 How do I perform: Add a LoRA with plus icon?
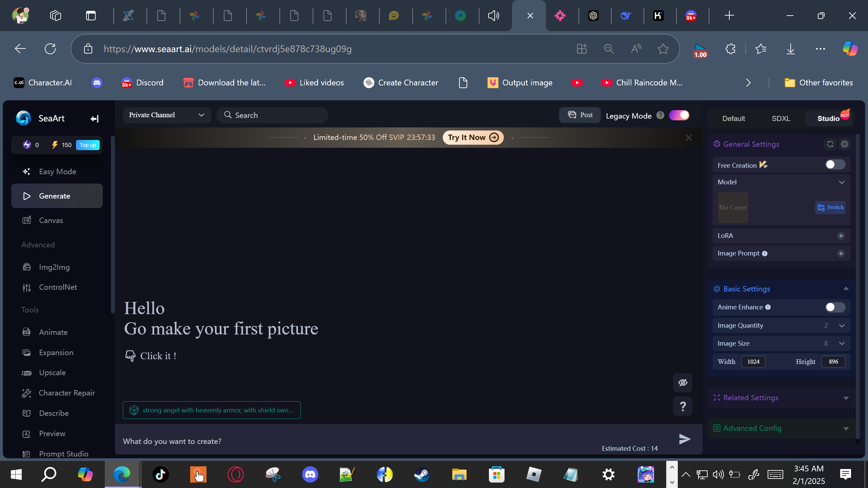pyautogui.click(x=841, y=236)
